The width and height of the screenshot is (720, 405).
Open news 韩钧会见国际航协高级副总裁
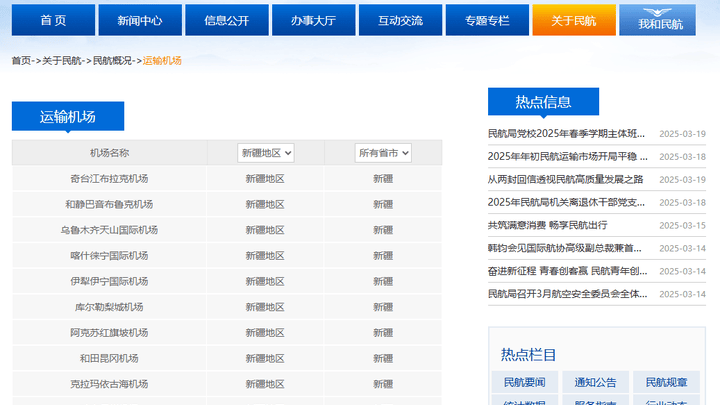(565, 248)
